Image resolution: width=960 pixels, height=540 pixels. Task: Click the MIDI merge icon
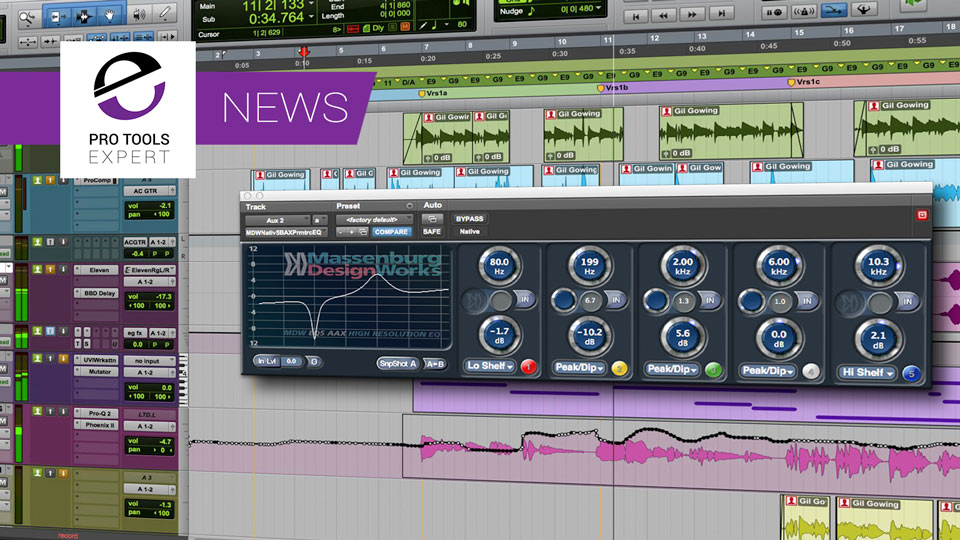(864, 10)
